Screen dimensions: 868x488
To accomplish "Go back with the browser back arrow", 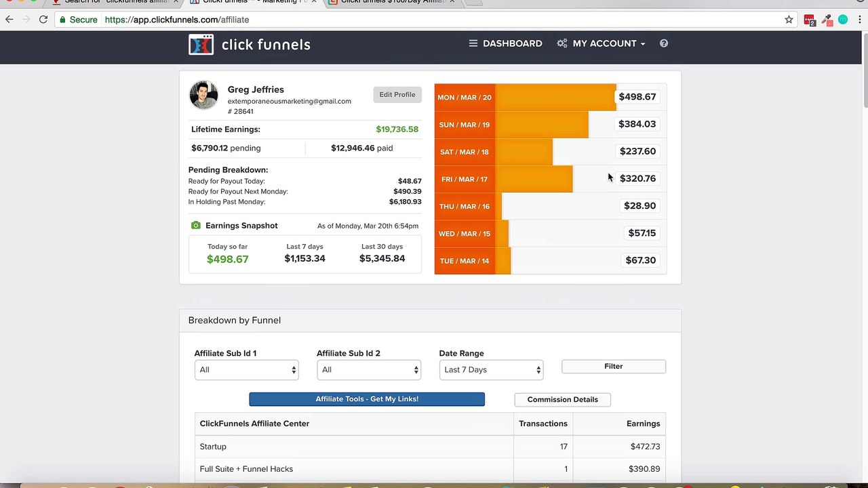I will (9, 20).
